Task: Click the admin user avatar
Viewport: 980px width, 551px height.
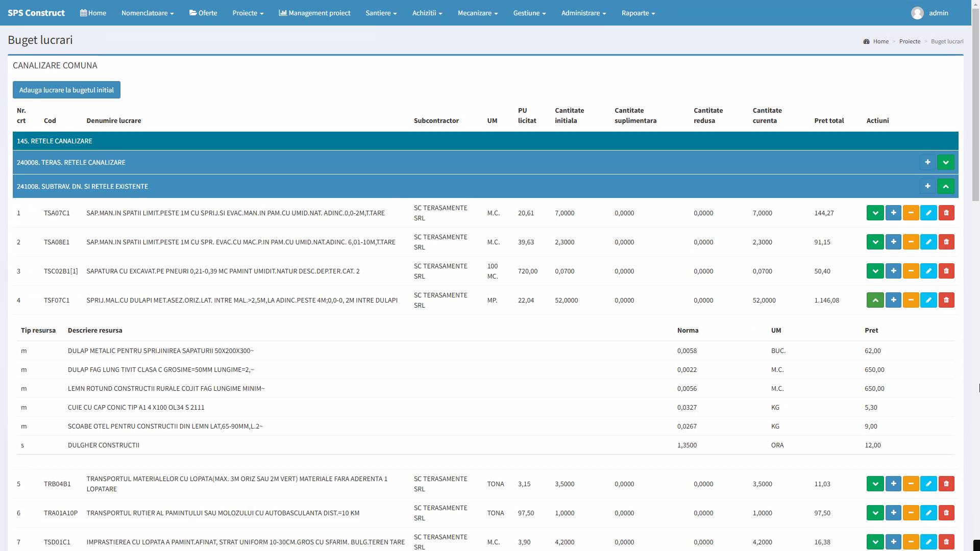Action: [x=917, y=13]
